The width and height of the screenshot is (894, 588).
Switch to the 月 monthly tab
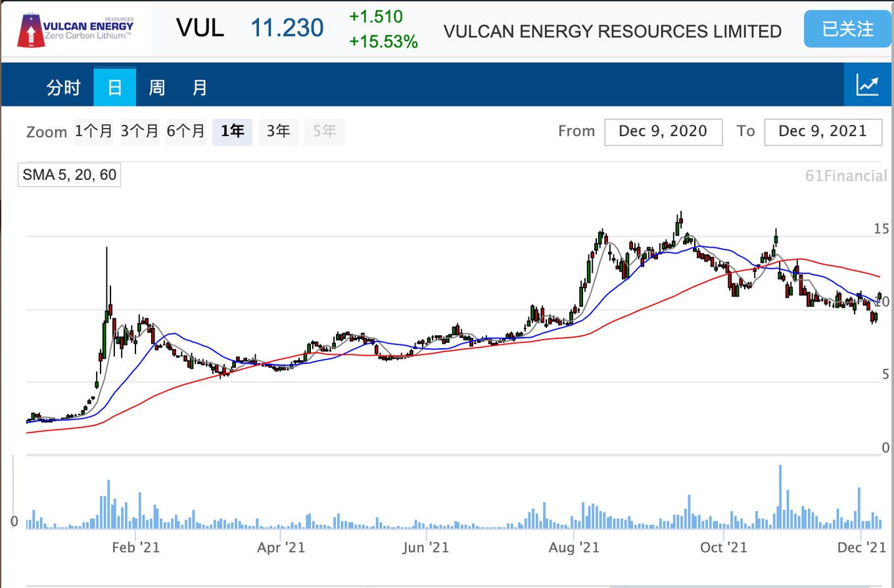[x=199, y=87]
